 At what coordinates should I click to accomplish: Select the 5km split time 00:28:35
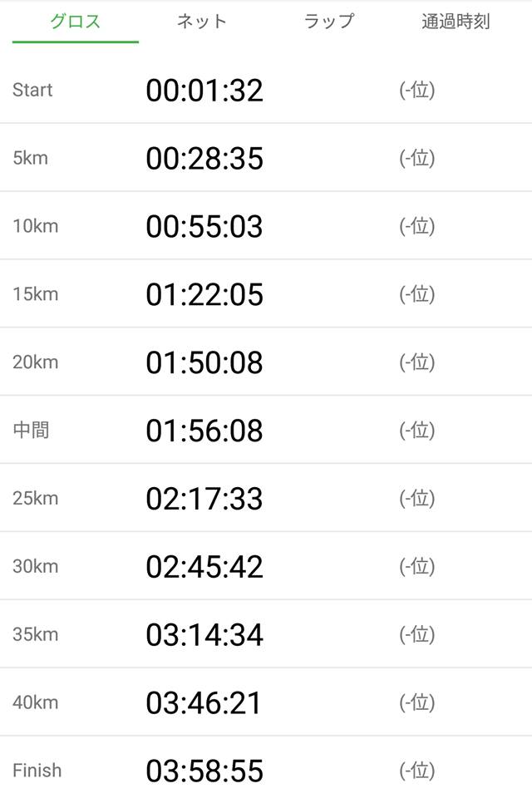(204, 158)
